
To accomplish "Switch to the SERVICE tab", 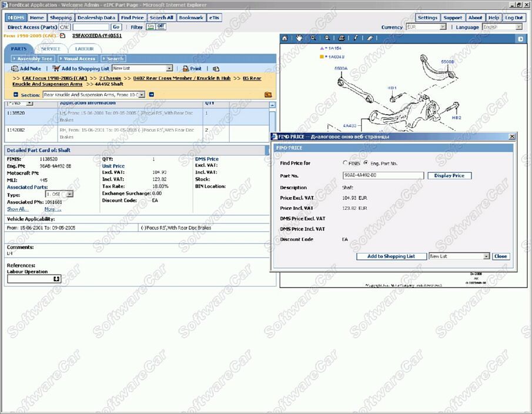I will (x=51, y=49).
